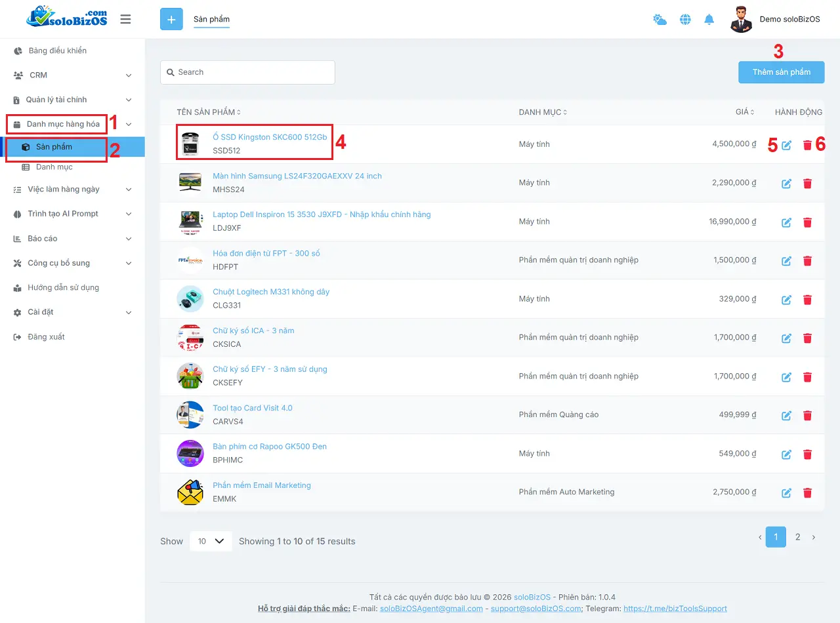Delete the Tool tạo Card Visit 4.0 row

(807, 416)
